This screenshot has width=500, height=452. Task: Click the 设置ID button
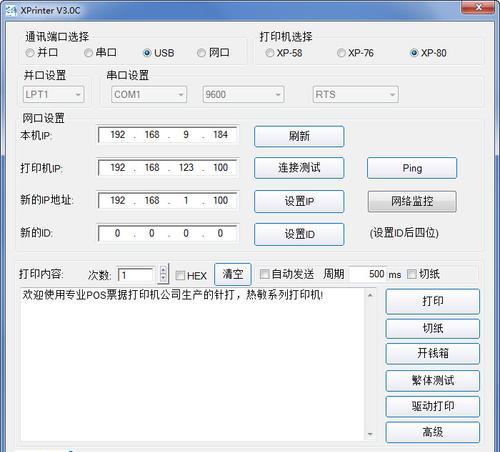(299, 234)
